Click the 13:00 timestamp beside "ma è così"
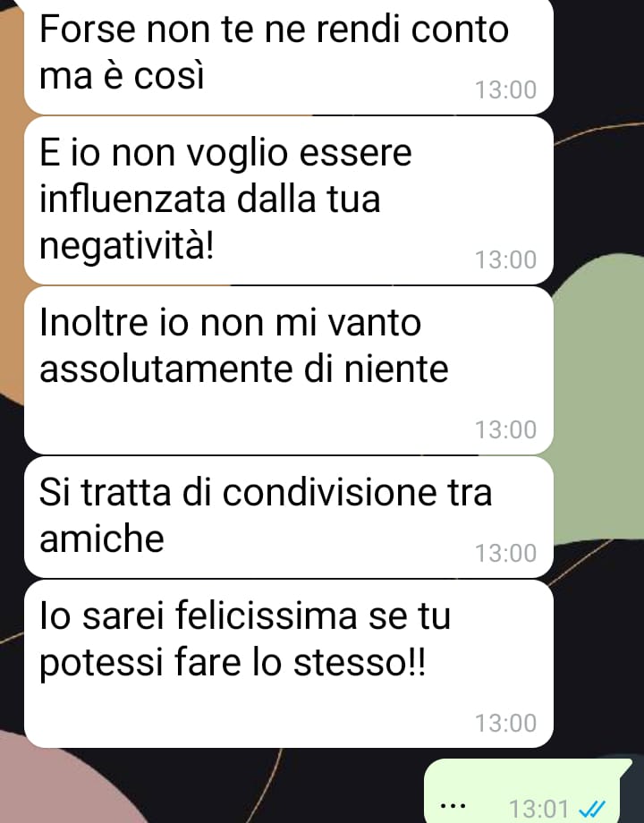644x823 pixels. [506, 89]
